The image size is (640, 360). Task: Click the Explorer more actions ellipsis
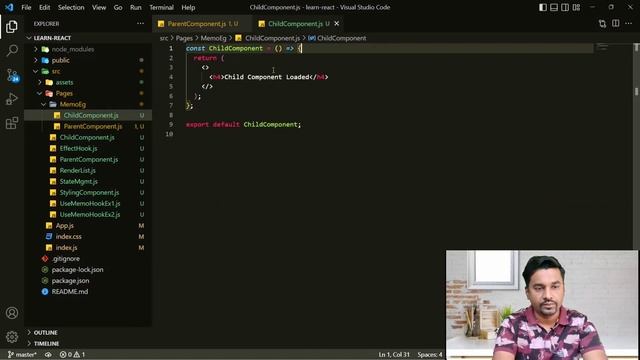[x=140, y=24]
